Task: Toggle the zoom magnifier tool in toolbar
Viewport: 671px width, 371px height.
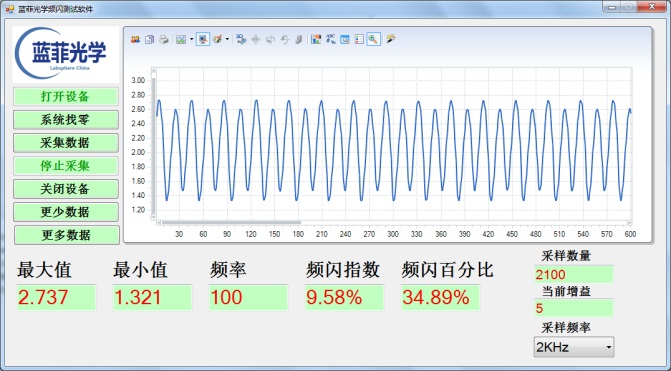Action: pos(374,39)
